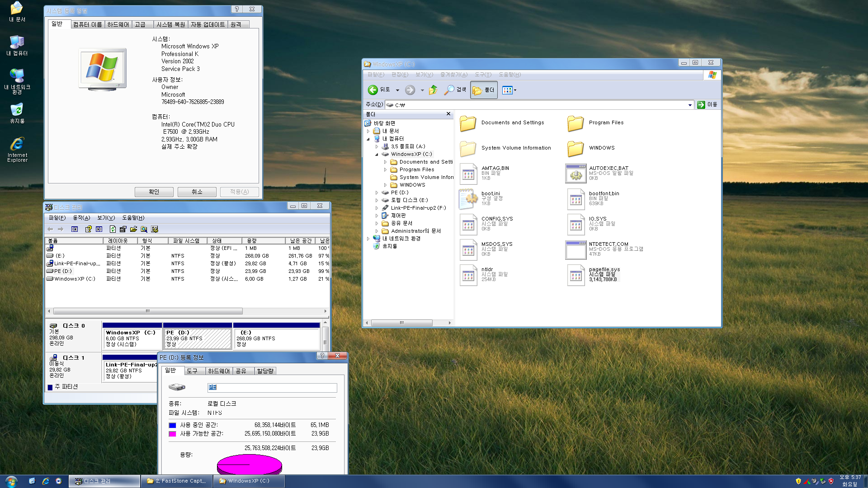Screen dimensions: 868x488
Task: Click 확인 button in System Properties
Action: click(x=154, y=192)
